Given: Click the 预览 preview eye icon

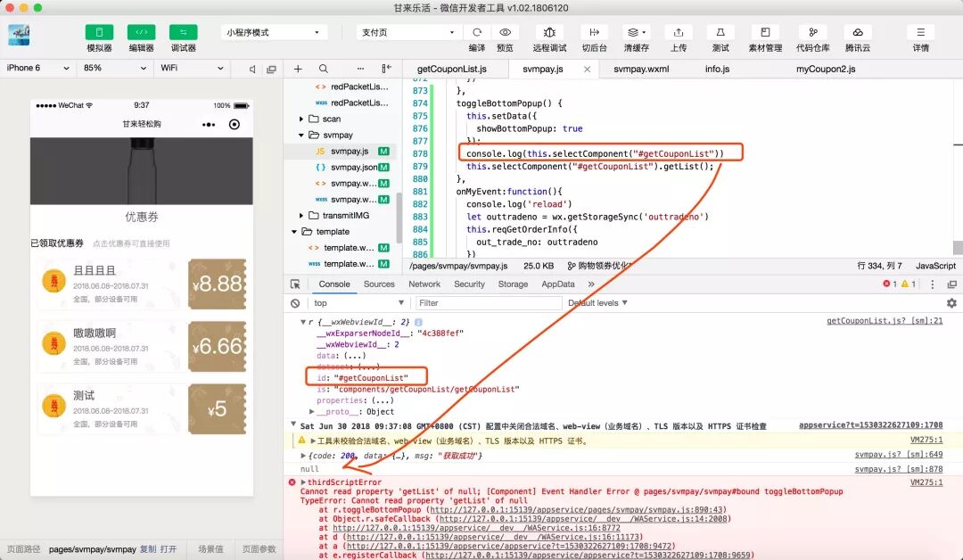Looking at the screenshot, I should click(505, 32).
